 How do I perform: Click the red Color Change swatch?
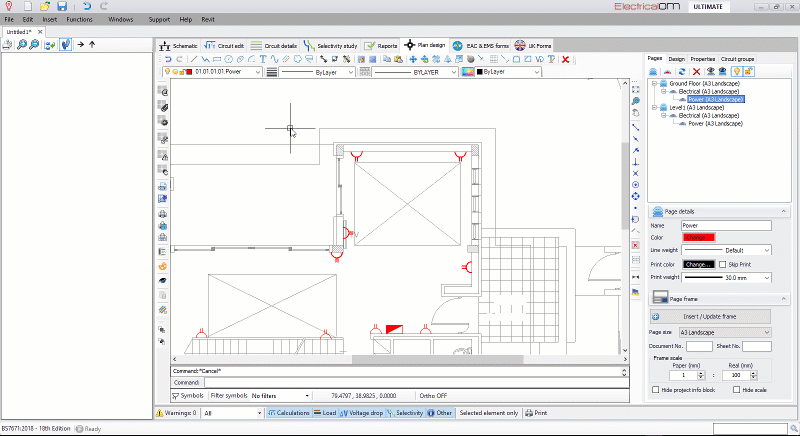coord(698,237)
